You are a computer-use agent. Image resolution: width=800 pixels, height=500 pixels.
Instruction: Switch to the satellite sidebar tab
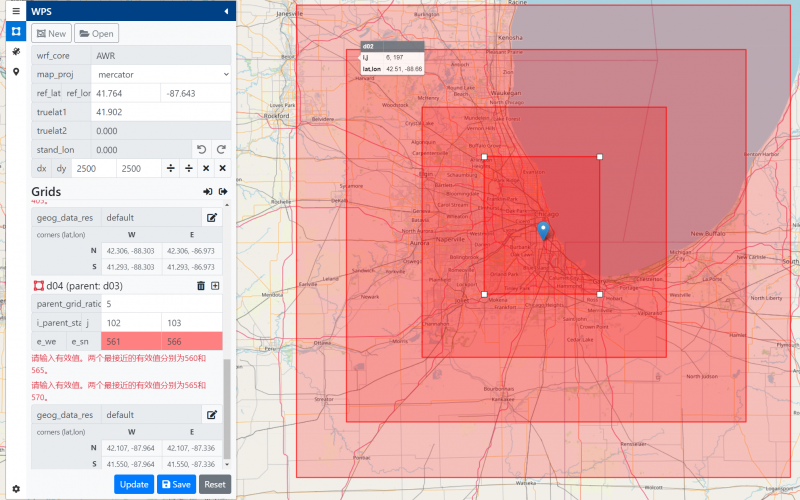(16, 50)
